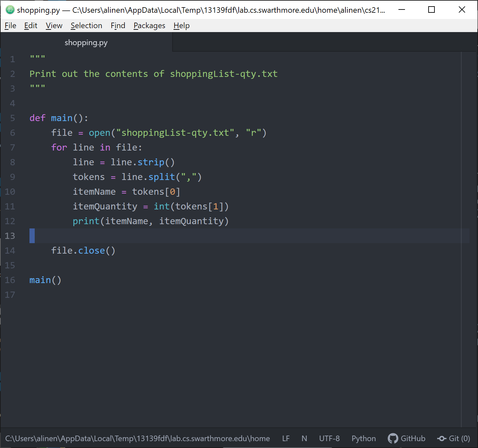Place cursor in docstring 'Print out the contents' line
478x448 pixels.
tap(154, 74)
